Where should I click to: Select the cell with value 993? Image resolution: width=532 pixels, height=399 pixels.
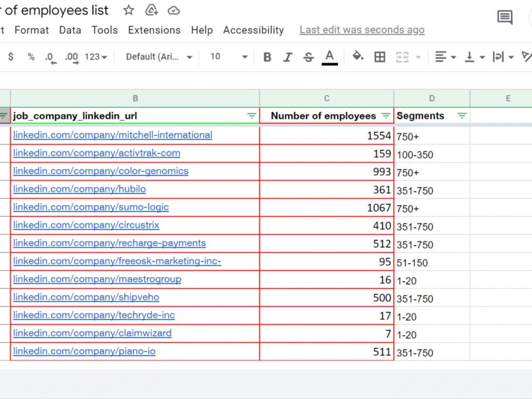point(327,171)
